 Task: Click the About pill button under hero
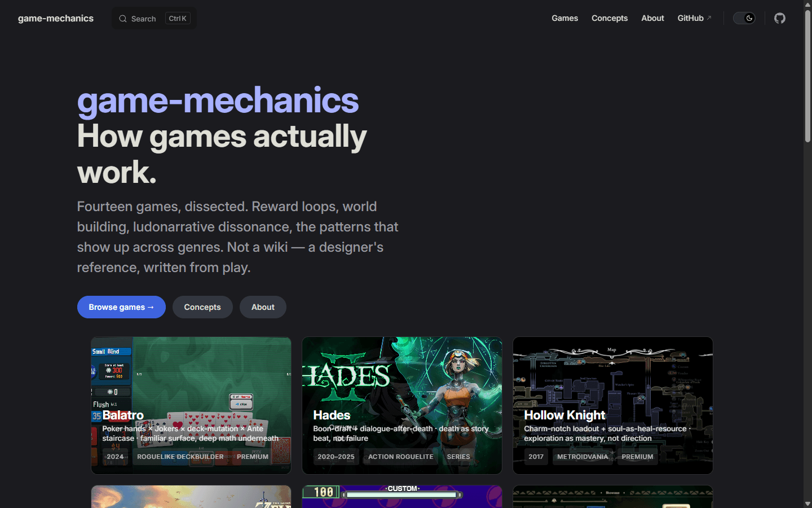[263, 307]
